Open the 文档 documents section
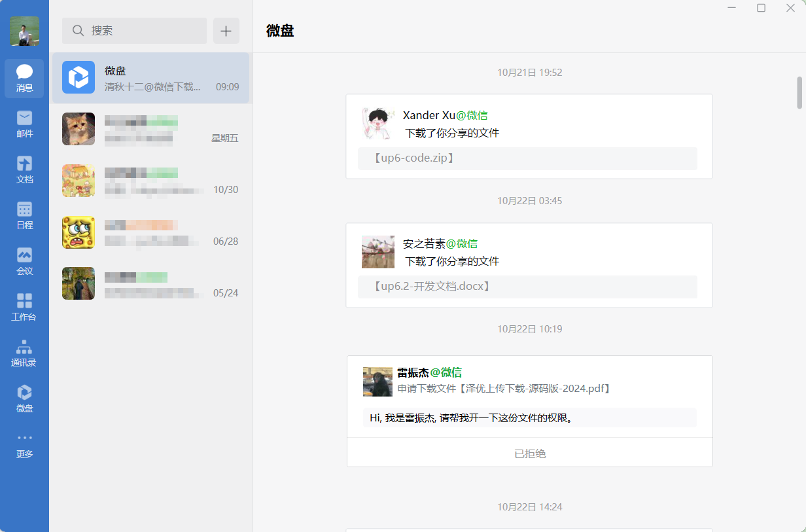Viewport: 806px width, 532px height. 24,170
